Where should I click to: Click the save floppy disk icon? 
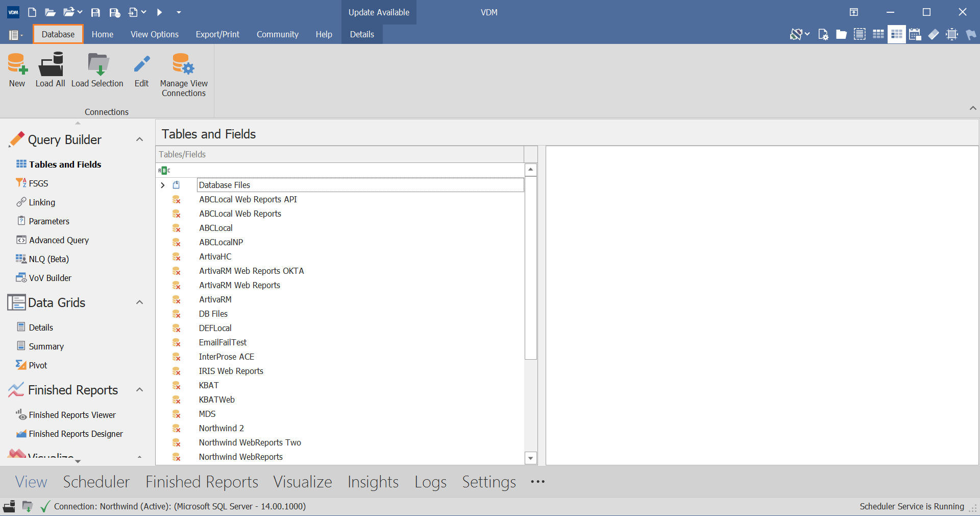coord(95,12)
